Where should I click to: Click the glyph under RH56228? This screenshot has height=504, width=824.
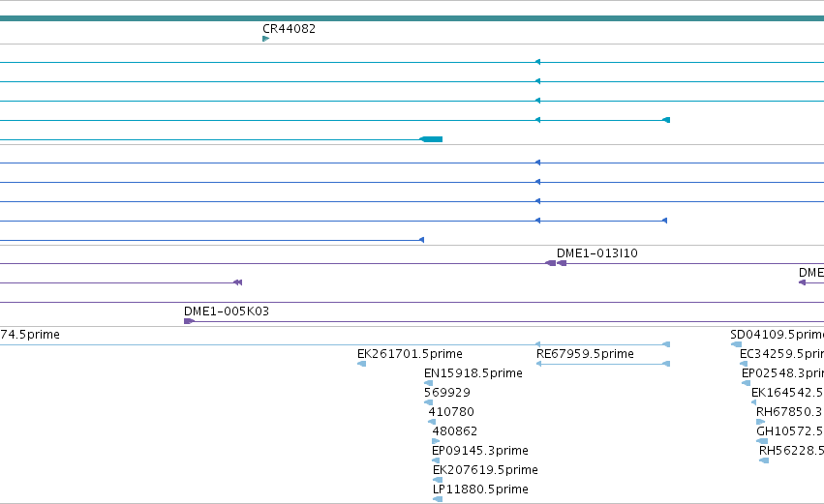pos(764,460)
